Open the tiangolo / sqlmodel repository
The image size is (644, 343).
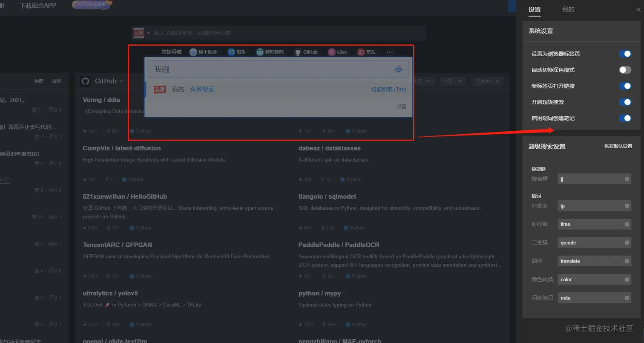point(327,196)
